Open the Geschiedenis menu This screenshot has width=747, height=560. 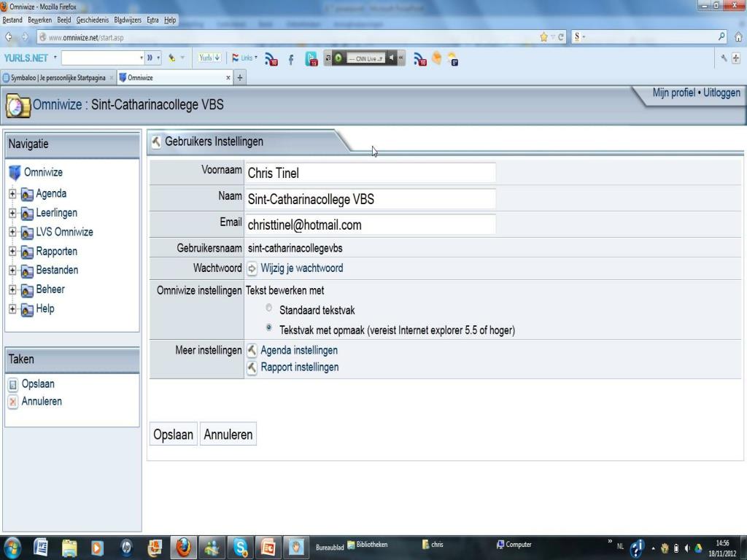click(93, 20)
